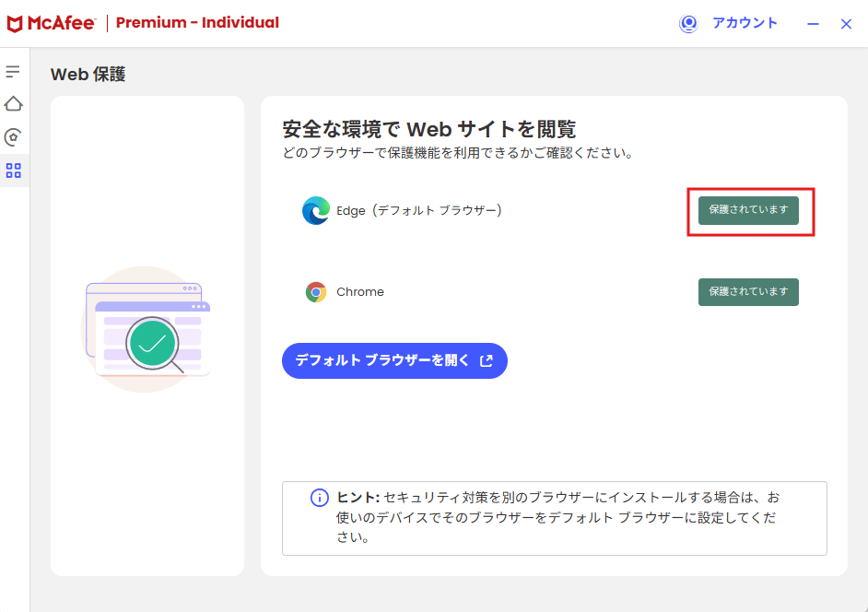Close the McAfee window
The width and height of the screenshot is (868, 612).
846,24
